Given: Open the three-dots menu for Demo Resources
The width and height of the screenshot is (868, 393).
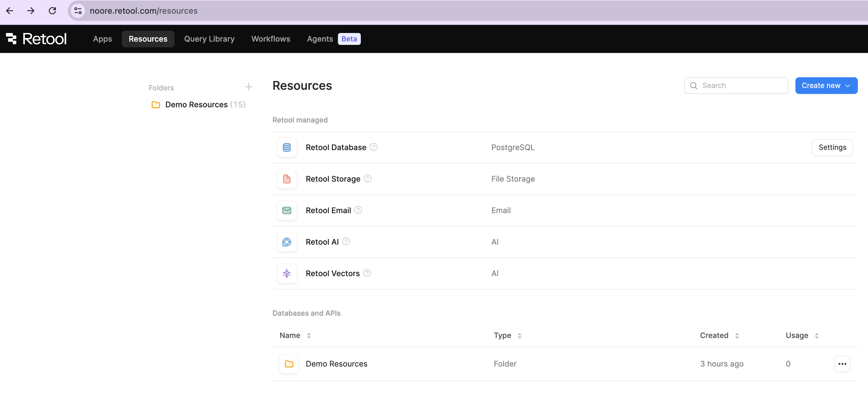Looking at the screenshot, I should pos(842,364).
